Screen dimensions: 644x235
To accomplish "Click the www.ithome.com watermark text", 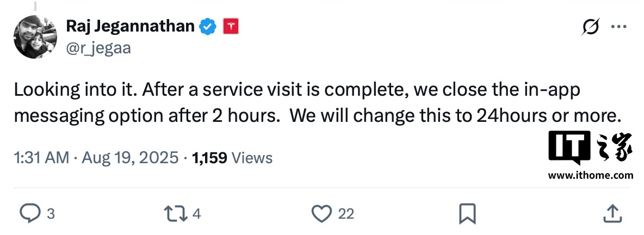I will [x=590, y=175].
